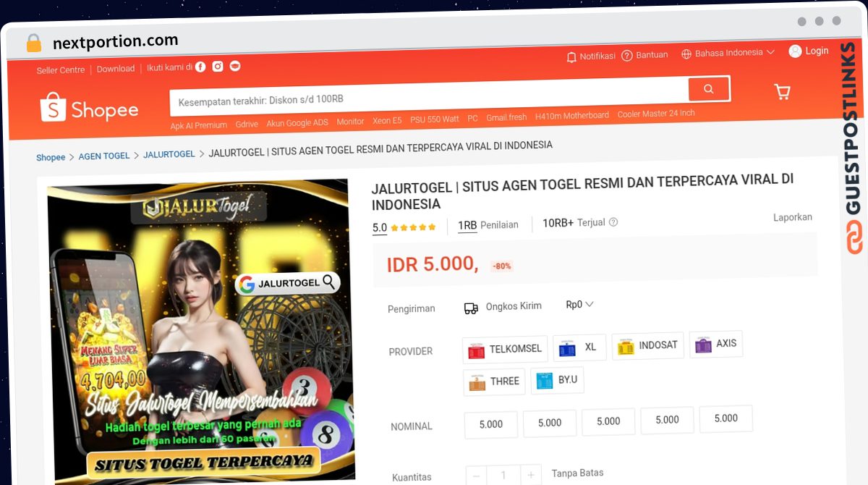868x485 pixels.
Task: Click suggested search PC
Action: pyautogui.click(x=472, y=119)
